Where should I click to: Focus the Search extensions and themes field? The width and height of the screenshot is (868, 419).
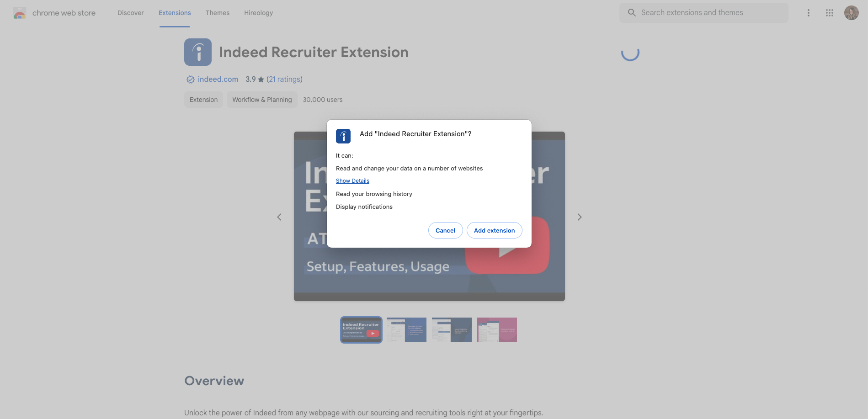pos(703,13)
